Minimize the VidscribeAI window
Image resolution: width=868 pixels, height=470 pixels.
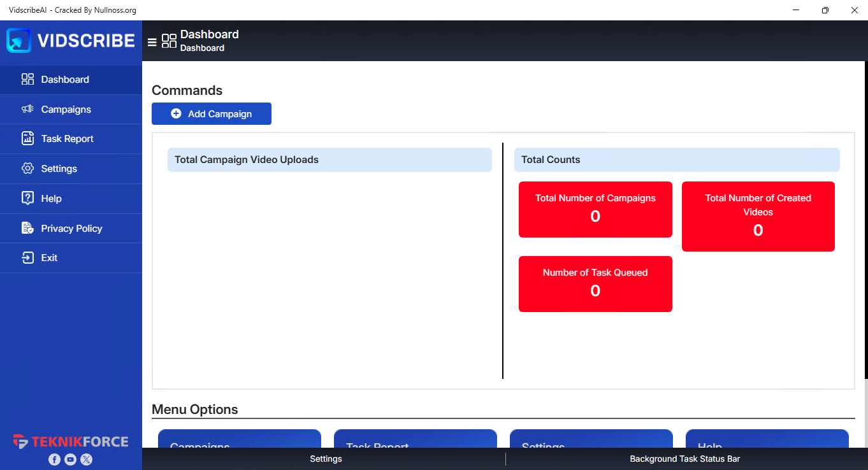click(797, 10)
